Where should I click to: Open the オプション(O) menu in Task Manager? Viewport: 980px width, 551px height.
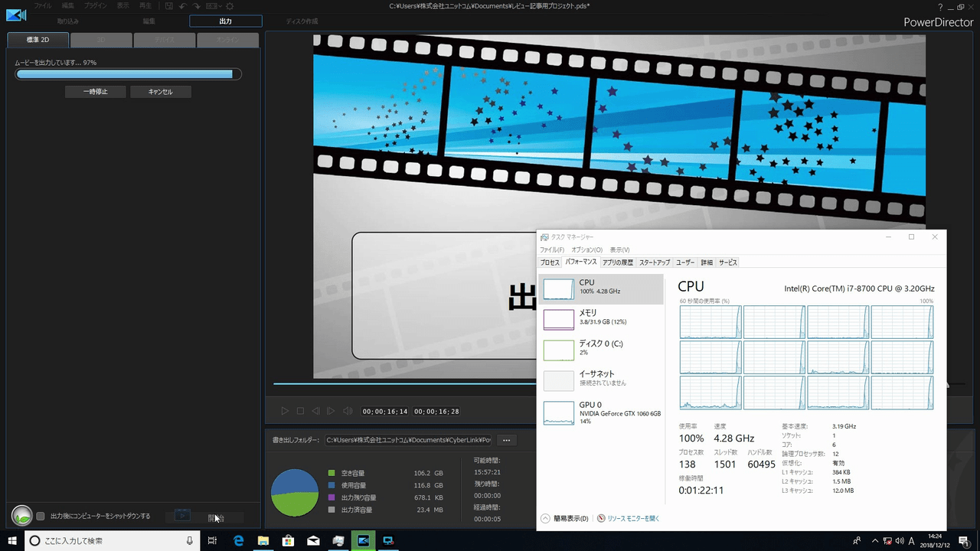click(586, 249)
